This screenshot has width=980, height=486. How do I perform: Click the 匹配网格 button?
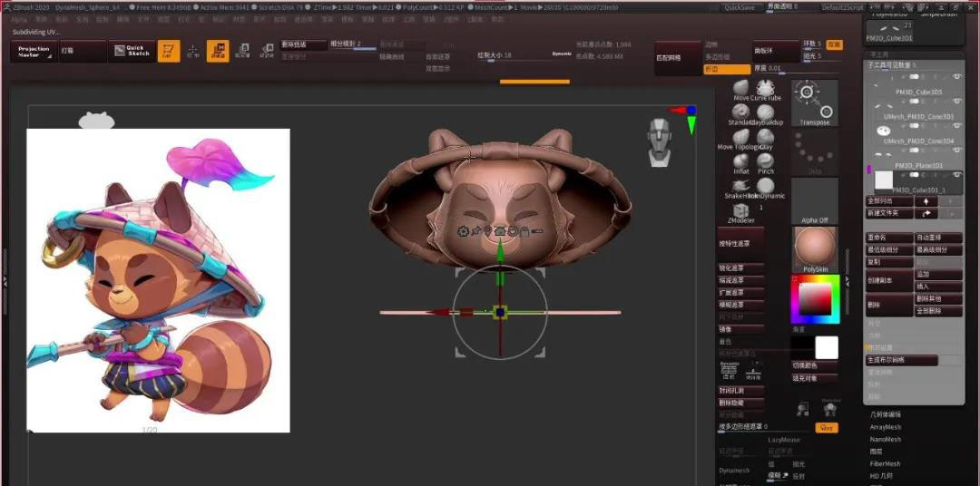tap(678, 58)
